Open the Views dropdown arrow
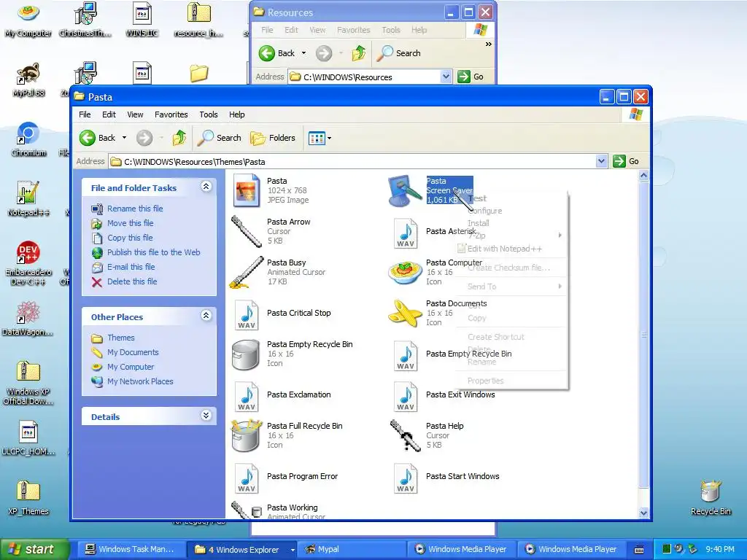Image resolution: width=747 pixels, height=560 pixels. coord(329,138)
